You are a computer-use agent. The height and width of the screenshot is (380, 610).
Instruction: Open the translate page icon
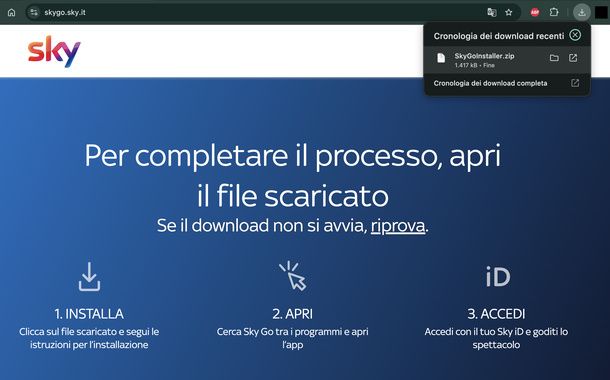point(492,12)
